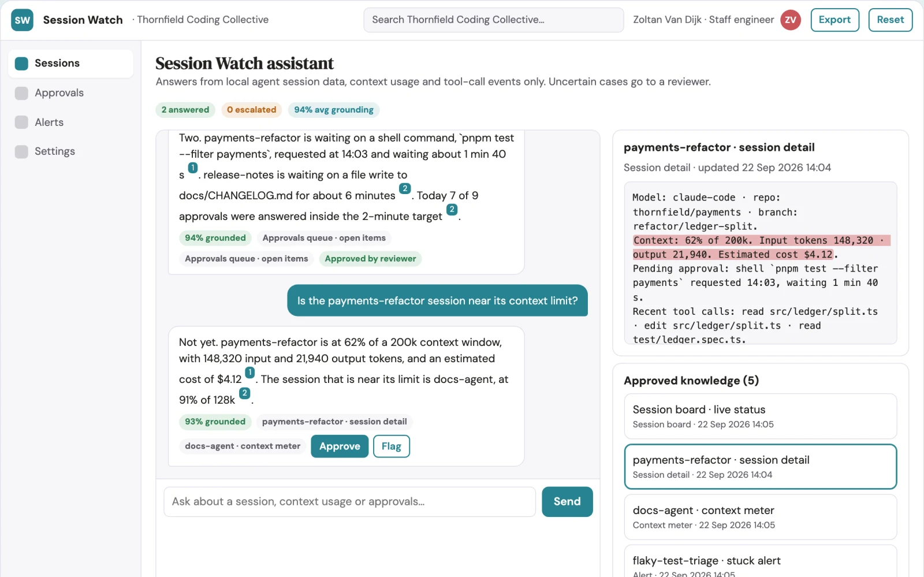Click the Send button
The height and width of the screenshot is (577, 924).
click(567, 502)
